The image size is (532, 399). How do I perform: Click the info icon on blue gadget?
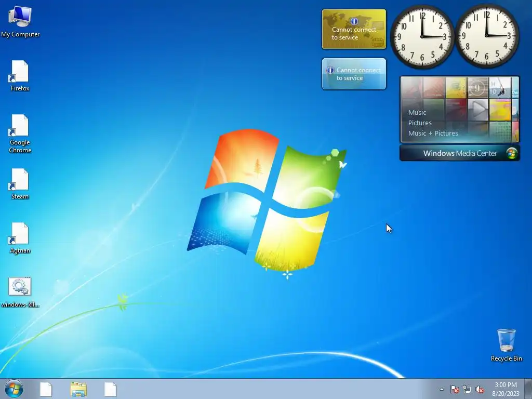pyautogui.click(x=330, y=70)
